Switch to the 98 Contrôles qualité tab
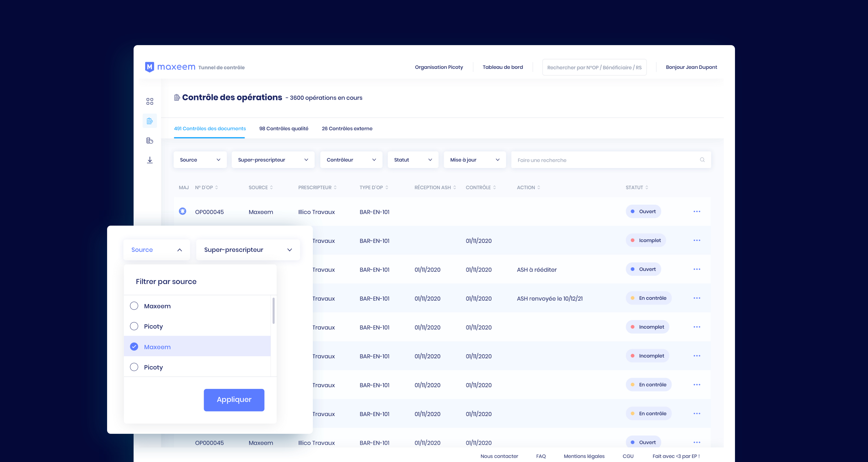 [x=284, y=128]
